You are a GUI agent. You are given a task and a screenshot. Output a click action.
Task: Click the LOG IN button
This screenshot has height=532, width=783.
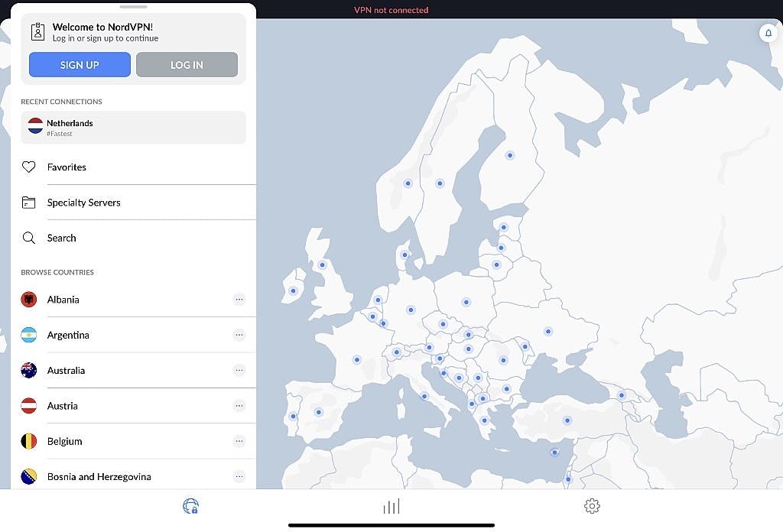pos(187,64)
